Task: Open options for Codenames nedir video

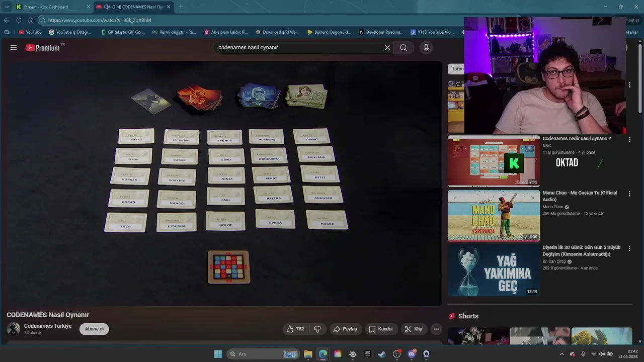Action: pyautogui.click(x=629, y=139)
